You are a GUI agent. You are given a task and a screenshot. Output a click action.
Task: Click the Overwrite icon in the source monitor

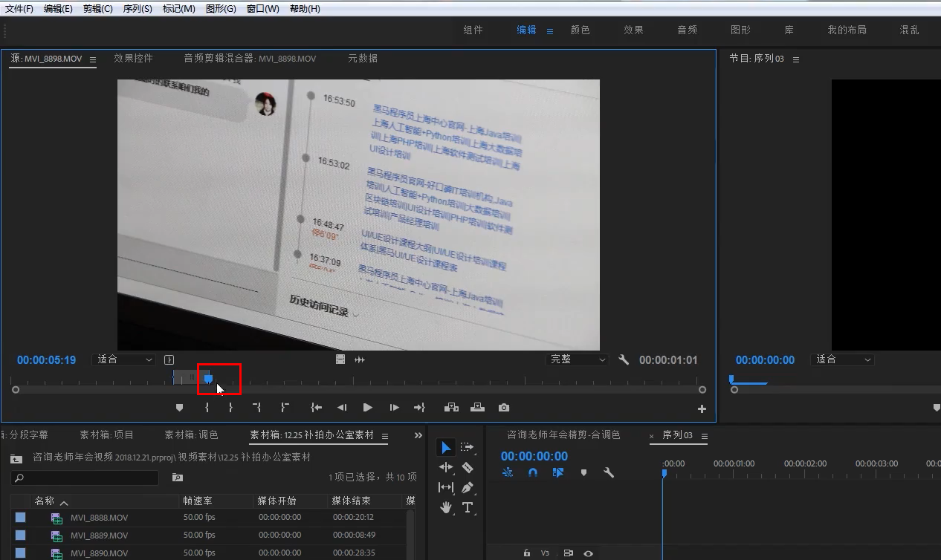tap(477, 407)
